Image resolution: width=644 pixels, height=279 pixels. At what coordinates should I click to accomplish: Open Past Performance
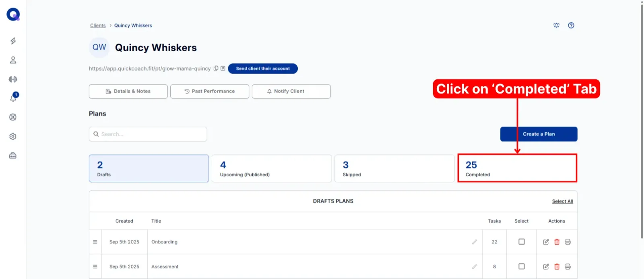coord(210,91)
